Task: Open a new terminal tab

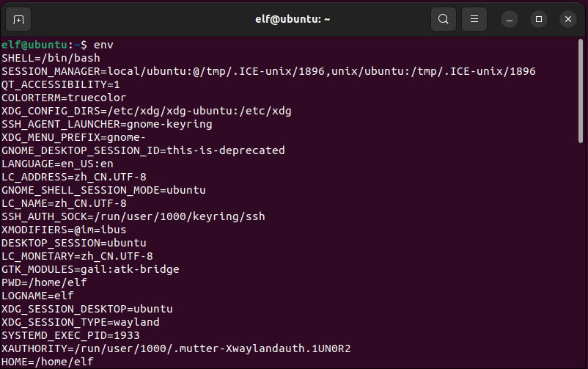Action: point(19,19)
